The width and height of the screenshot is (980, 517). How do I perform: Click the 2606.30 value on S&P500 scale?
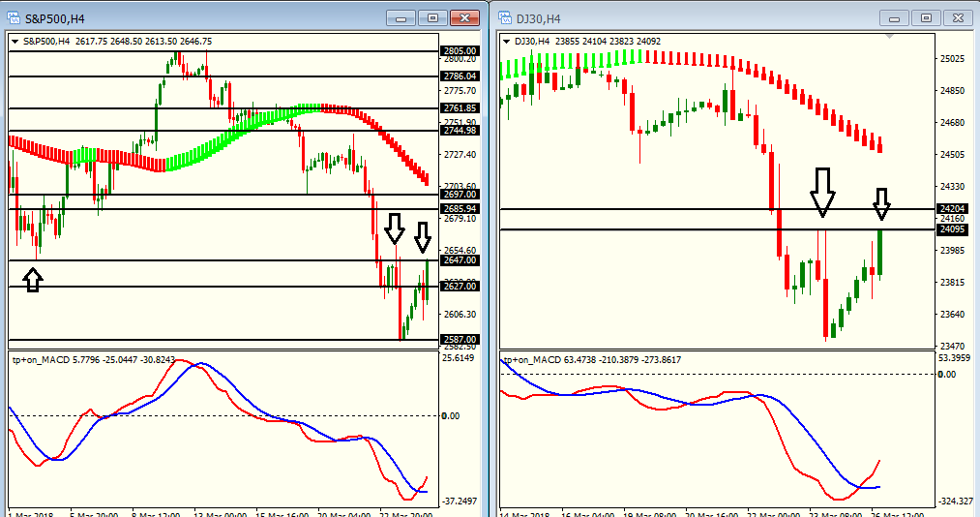460,315
